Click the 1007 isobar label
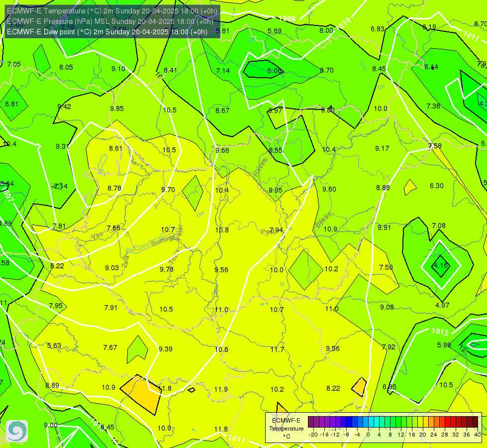Viewport: 487px width, 448px height. [x=7, y=194]
